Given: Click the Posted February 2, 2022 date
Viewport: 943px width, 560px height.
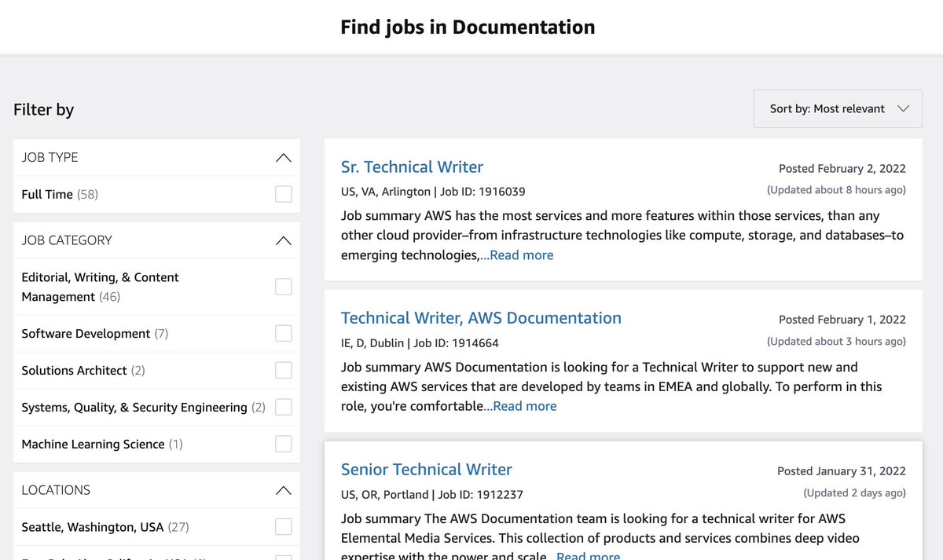Looking at the screenshot, I should click(842, 169).
